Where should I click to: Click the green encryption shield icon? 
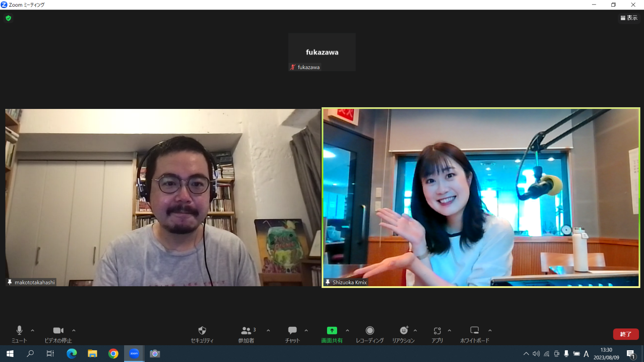(x=8, y=18)
